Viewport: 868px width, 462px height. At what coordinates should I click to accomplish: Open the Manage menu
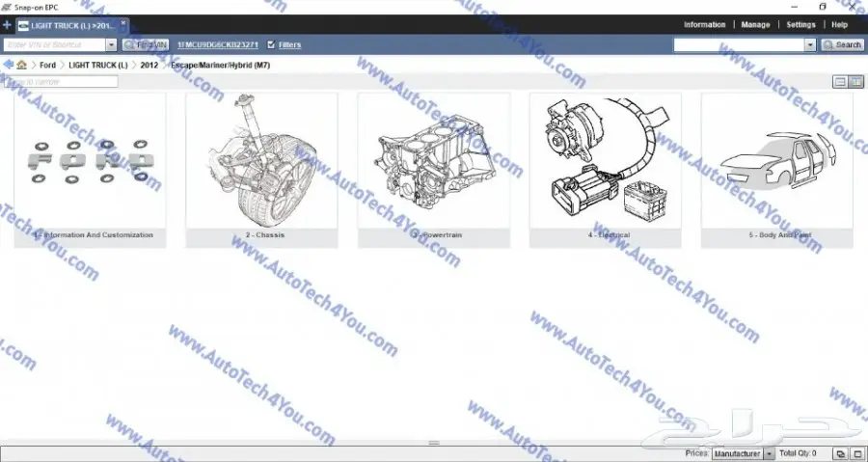point(755,25)
